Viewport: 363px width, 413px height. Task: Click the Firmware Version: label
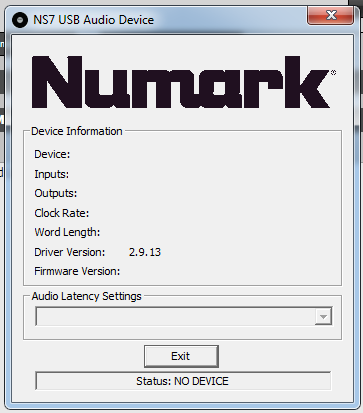point(77,271)
